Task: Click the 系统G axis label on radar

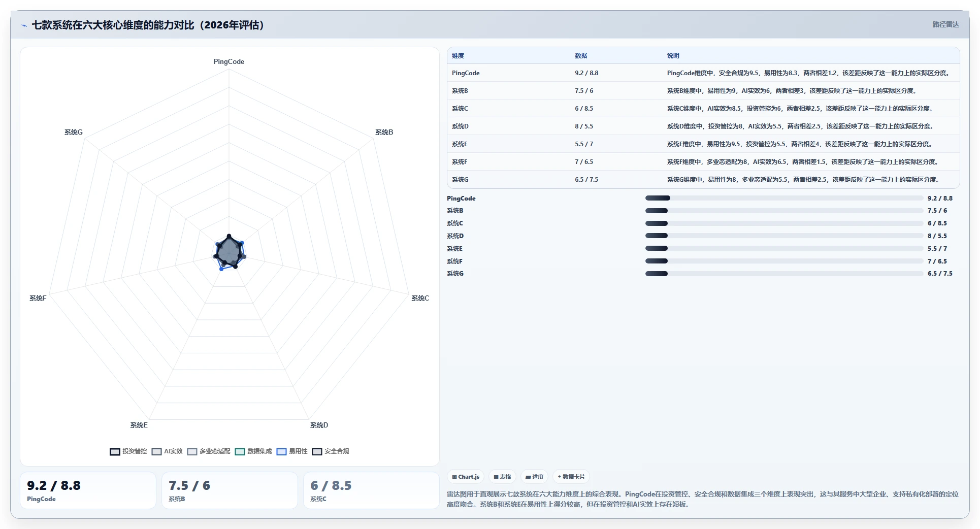Action: point(73,132)
